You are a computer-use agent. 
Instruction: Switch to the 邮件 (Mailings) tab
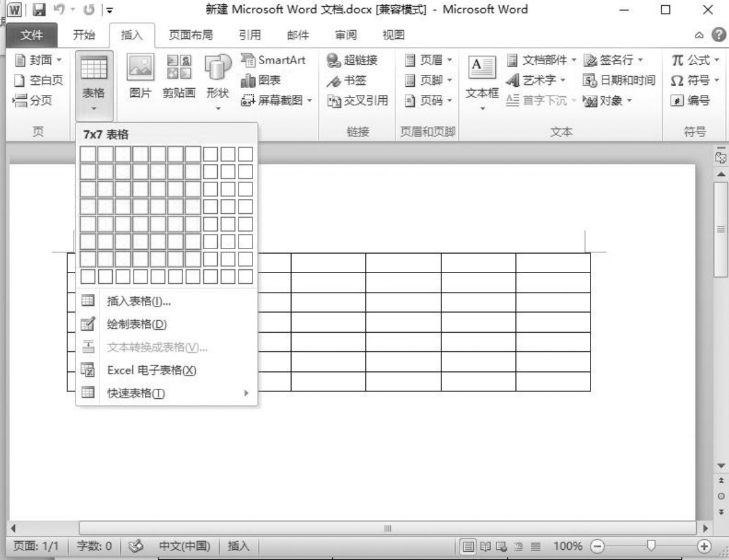tap(298, 35)
